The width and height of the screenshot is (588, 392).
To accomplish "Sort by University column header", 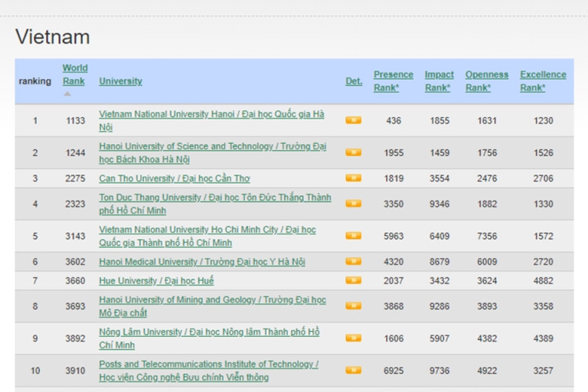I will tap(120, 81).
